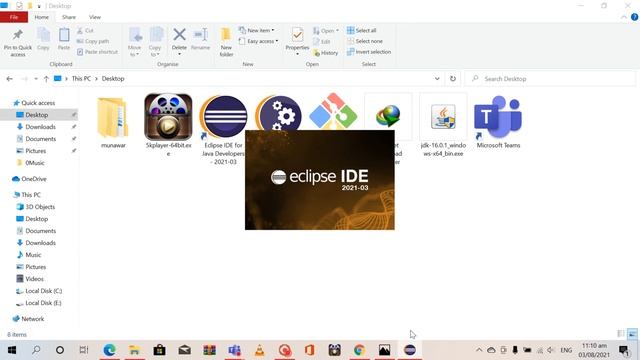
Task: Select Local Disk (E:) in navigation pane
Action: (x=43, y=303)
